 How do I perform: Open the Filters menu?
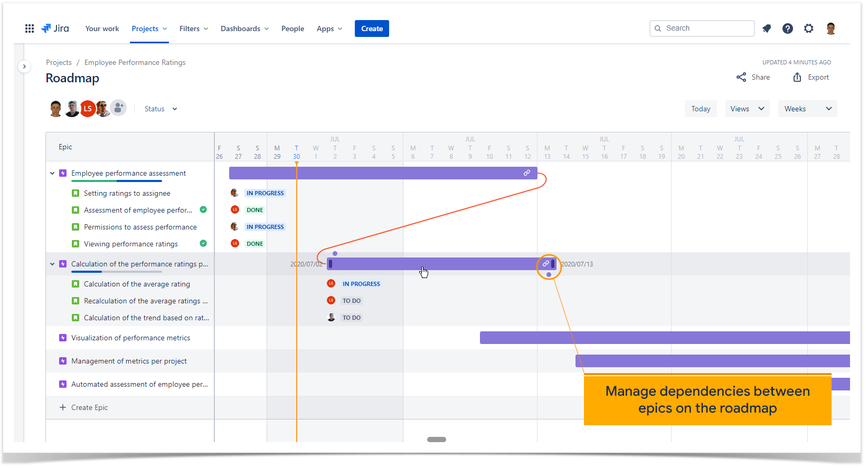[194, 28]
